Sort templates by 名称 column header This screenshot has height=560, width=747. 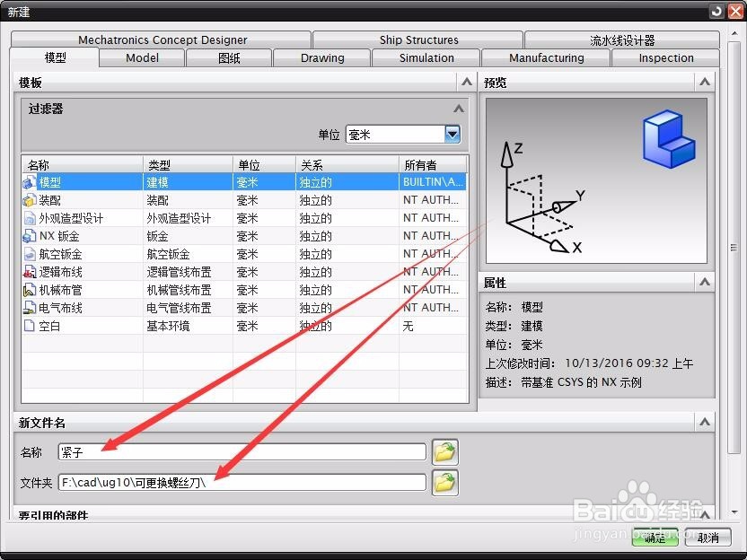coord(83,165)
